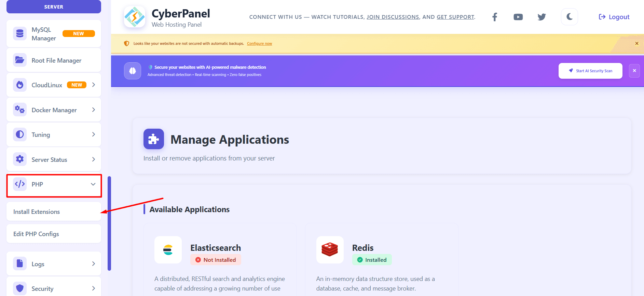Click the MySQL Manager database icon
Image resolution: width=644 pixels, height=296 pixels.
tap(20, 34)
